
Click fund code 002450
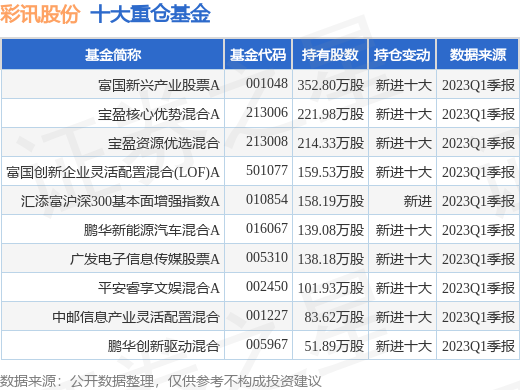point(267,287)
